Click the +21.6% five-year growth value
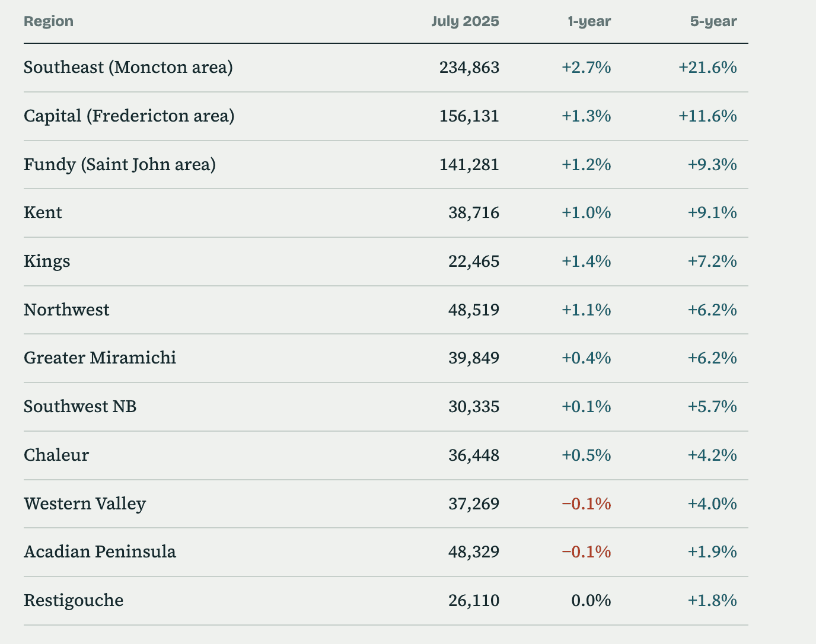The height and width of the screenshot is (644, 816). click(707, 68)
